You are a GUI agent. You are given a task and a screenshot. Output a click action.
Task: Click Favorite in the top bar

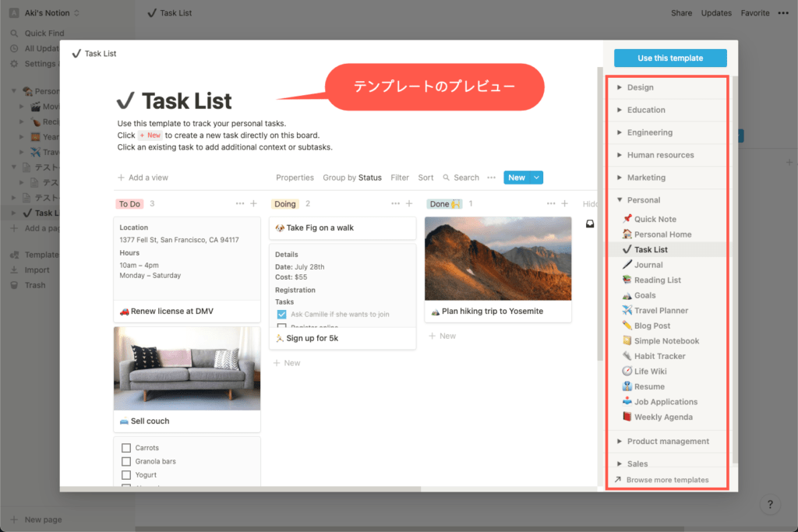click(x=754, y=12)
